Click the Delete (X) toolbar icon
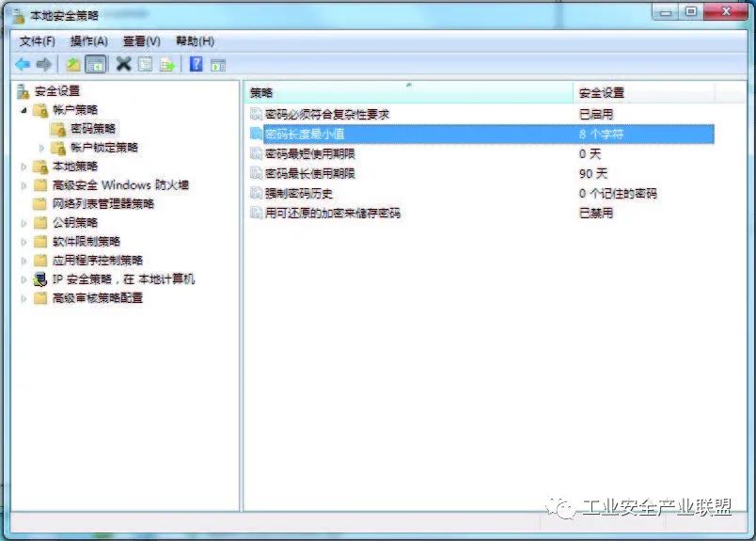The width and height of the screenshot is (756, 541). pyautogui.click(x=123, y=64)
